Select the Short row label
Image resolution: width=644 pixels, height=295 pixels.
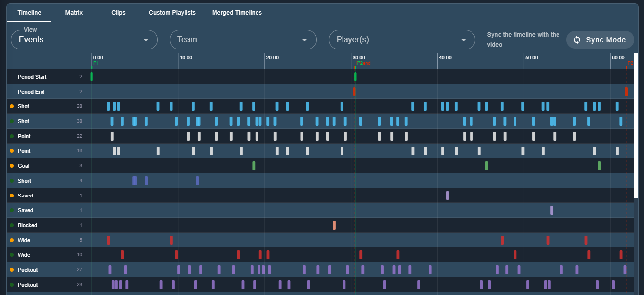point(24,181)
